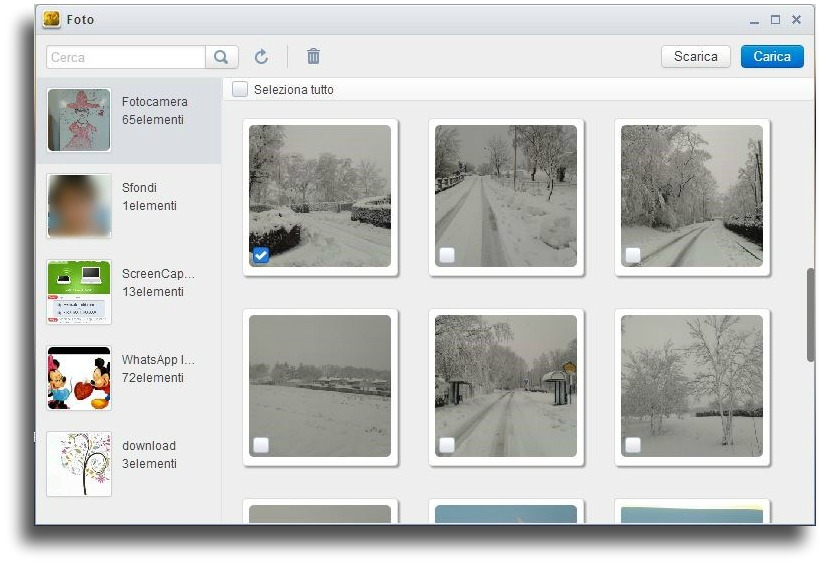This screenshot has width=824, height=564.
Task: Open the WhatsApp I... album
Action: tap(129, 378)
